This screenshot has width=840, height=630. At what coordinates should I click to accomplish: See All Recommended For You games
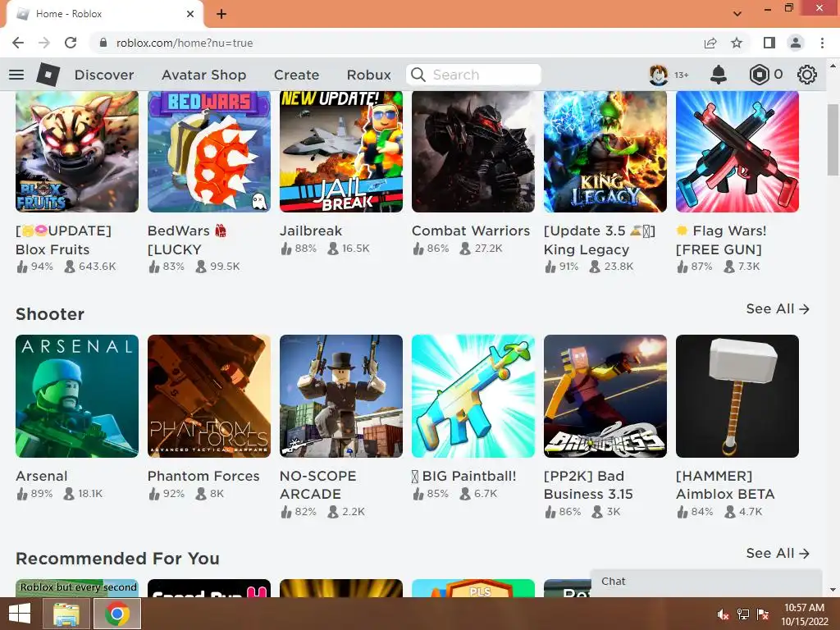[x=778, y=553]
